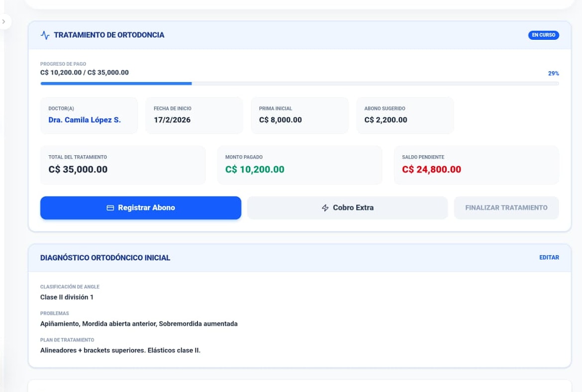Click the card icon in Registrar Abono
Image resolution: width=582 pixels, height=392 pixels.
[110, 208]
